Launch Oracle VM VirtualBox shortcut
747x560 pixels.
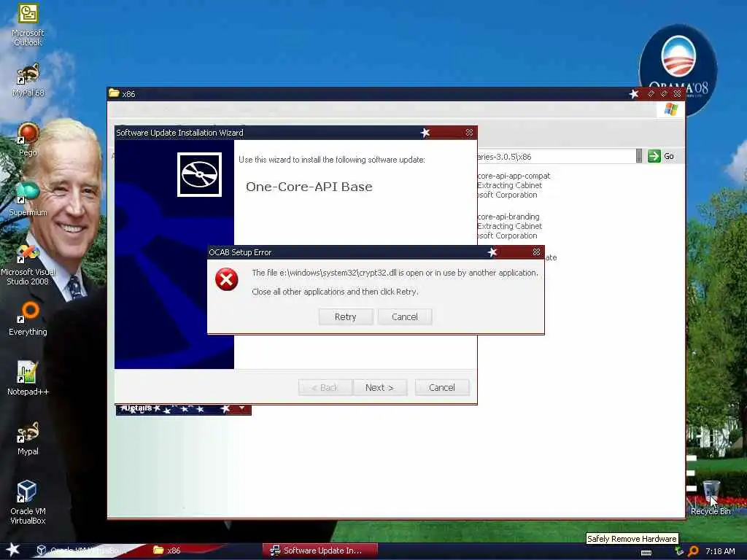(x=28, y=502)
